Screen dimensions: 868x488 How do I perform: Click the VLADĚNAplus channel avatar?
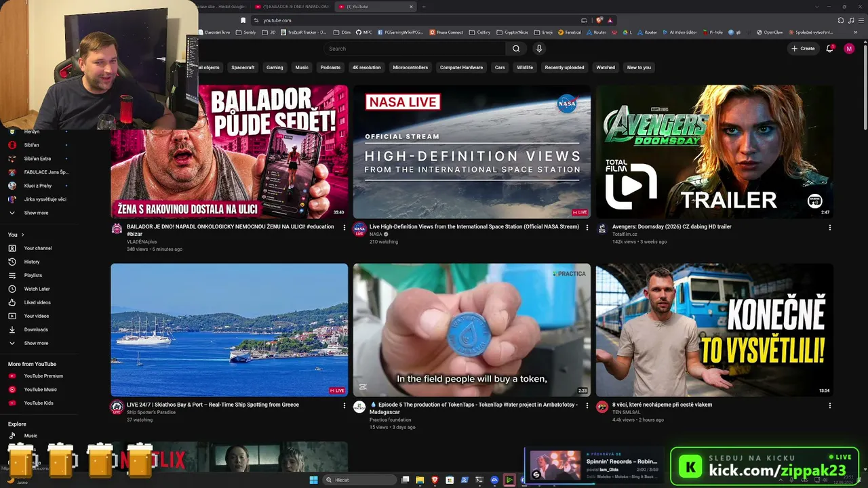[117, 229]
